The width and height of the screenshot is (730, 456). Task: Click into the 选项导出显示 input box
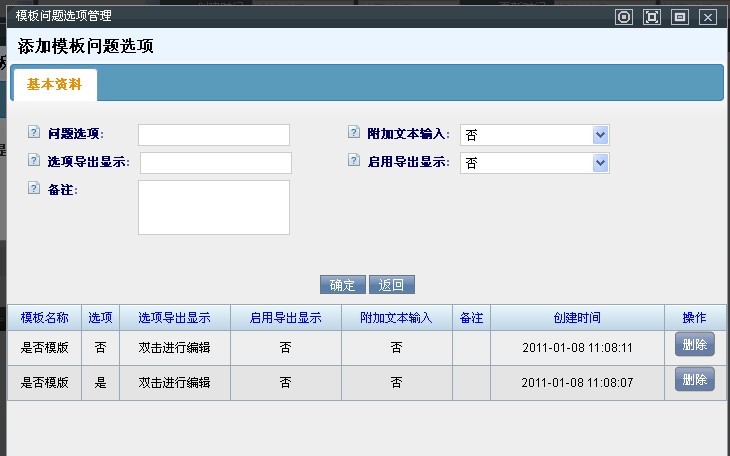coord(215,163)
